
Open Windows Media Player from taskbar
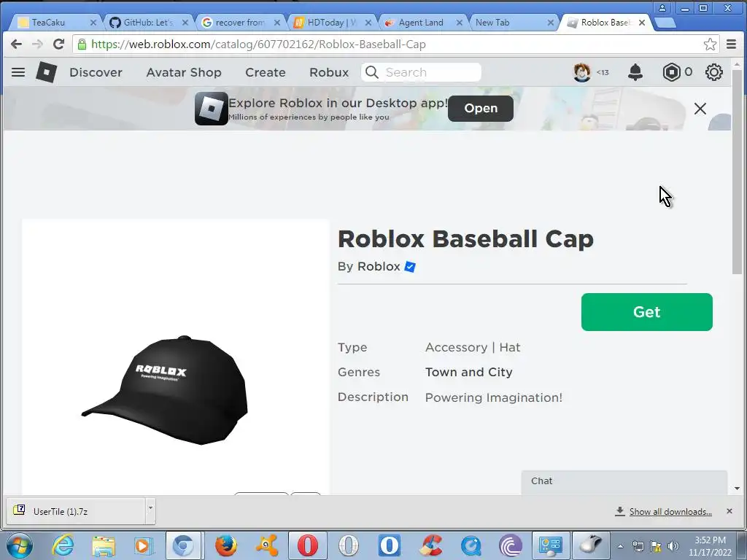(x=144, y=545)
